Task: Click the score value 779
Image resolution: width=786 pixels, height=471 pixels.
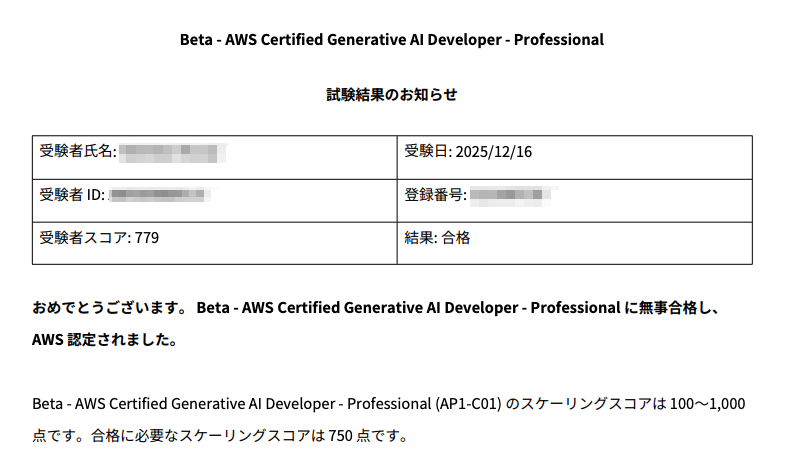Action: point(146,238)
